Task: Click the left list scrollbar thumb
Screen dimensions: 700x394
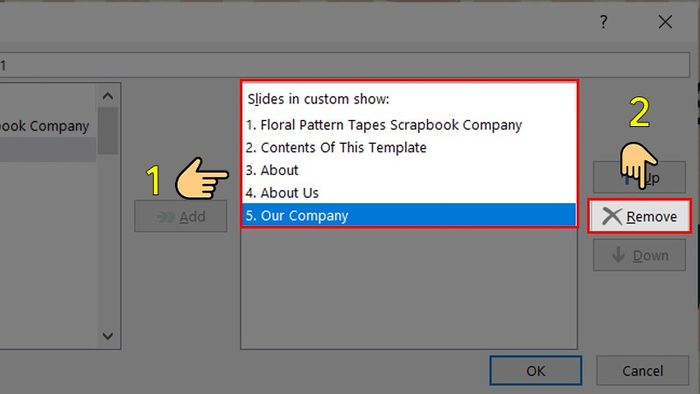Action: tap(108, 130)
